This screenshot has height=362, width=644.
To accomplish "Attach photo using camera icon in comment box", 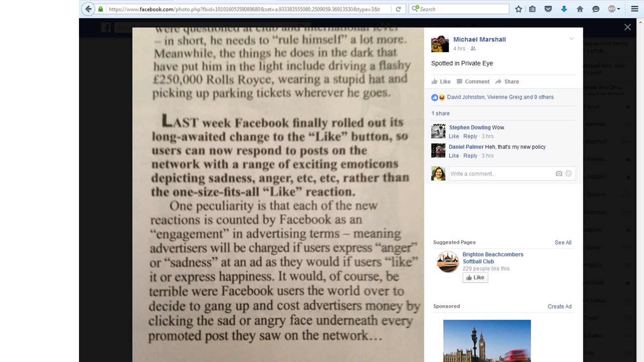I will point(559,173).
